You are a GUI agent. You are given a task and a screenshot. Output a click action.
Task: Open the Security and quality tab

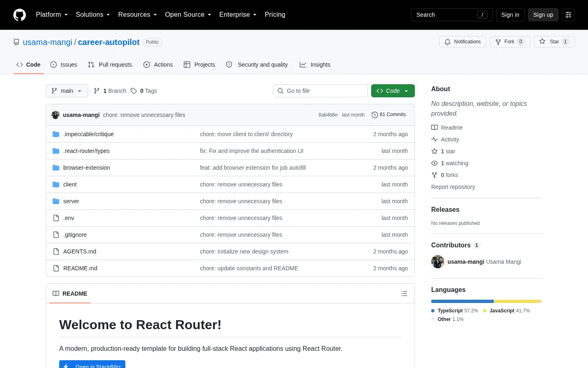257,65
